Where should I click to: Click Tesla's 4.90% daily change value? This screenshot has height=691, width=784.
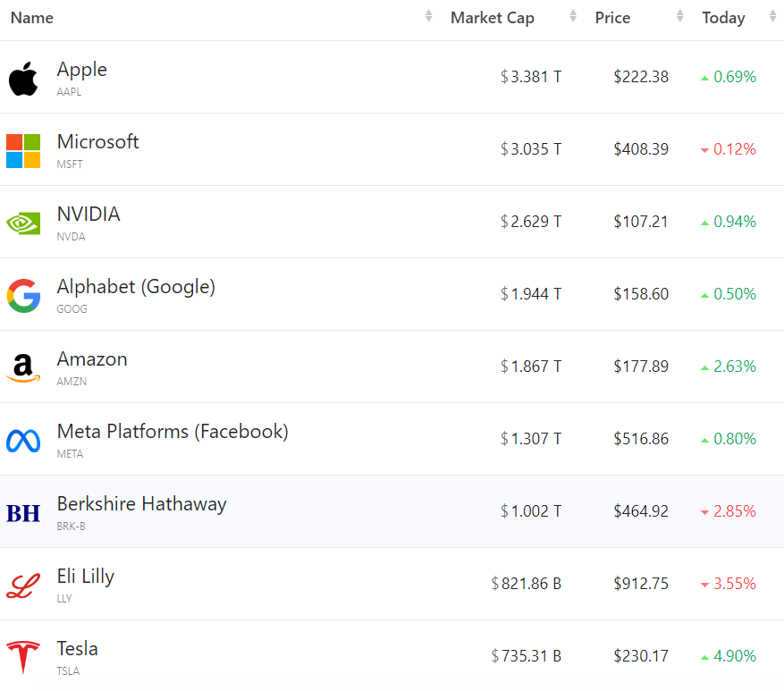tap(735, 656)
